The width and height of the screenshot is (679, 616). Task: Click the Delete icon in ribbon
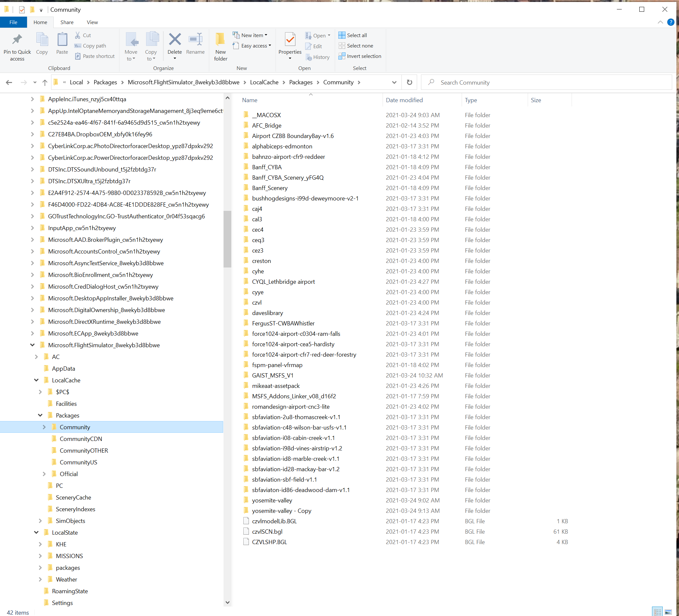(x=174, y=40)
